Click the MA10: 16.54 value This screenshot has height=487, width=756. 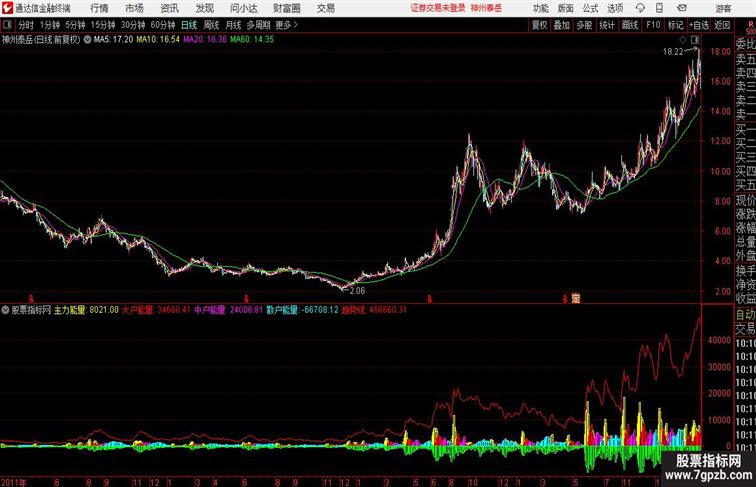coord(158,40)
